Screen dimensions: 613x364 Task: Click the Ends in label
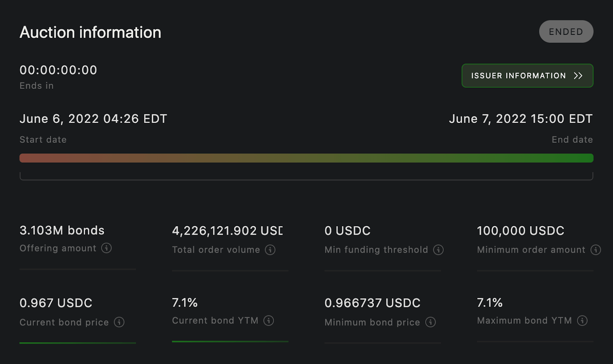(x=36, y=86)
